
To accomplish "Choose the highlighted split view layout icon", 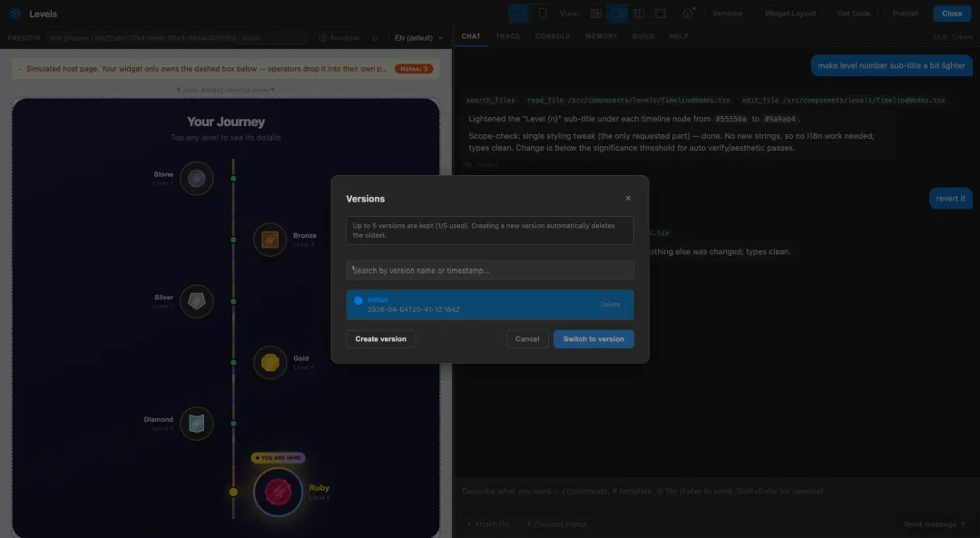I will 617,13.
